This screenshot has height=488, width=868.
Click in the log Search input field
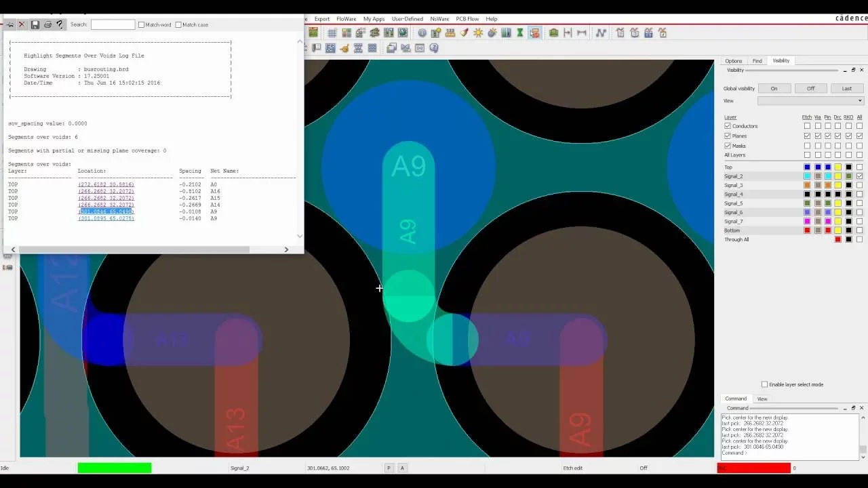point(113,24)
